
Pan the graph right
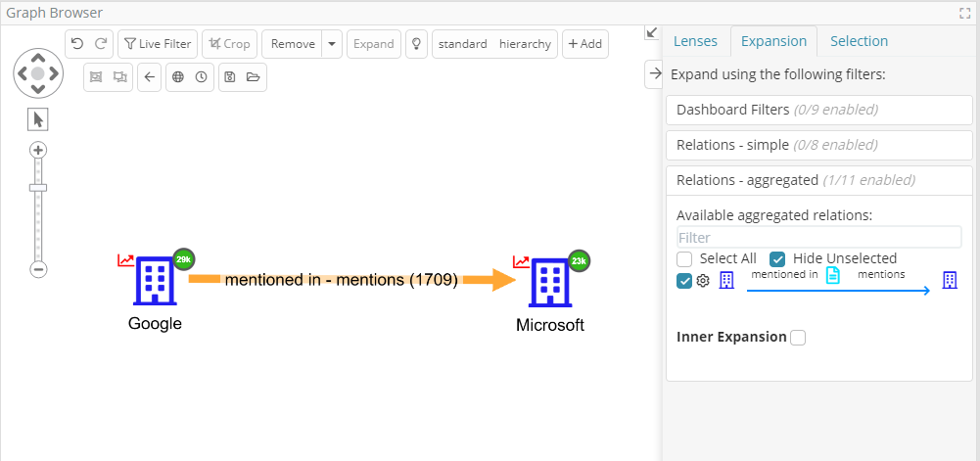click(x=54, y=73)
